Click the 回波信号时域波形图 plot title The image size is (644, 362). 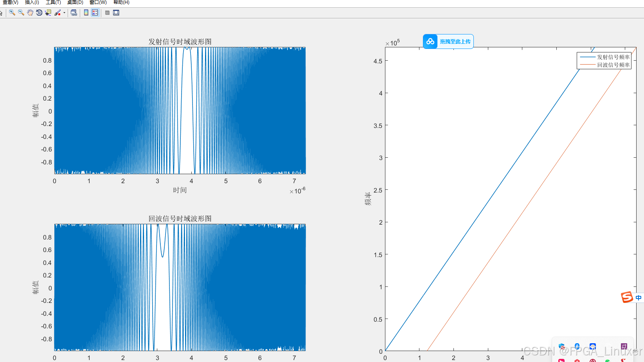pyautogui.click(x=180, y=218)
